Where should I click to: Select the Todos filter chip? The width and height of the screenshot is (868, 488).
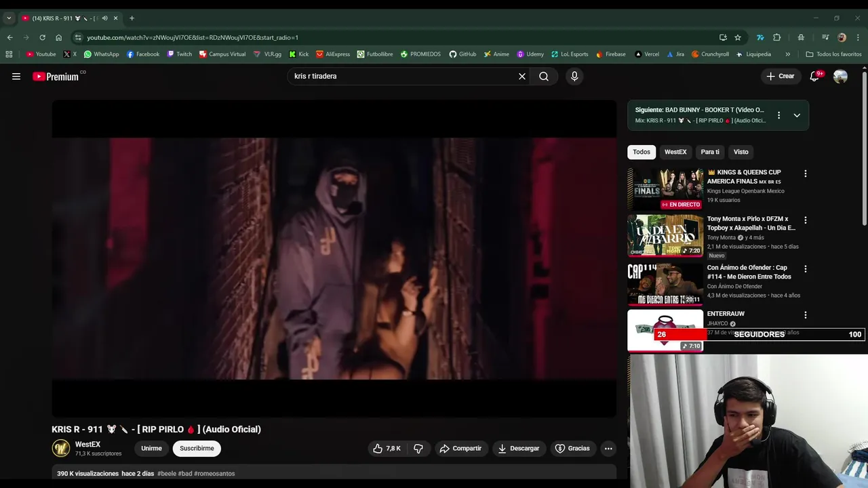click(642, 152)
